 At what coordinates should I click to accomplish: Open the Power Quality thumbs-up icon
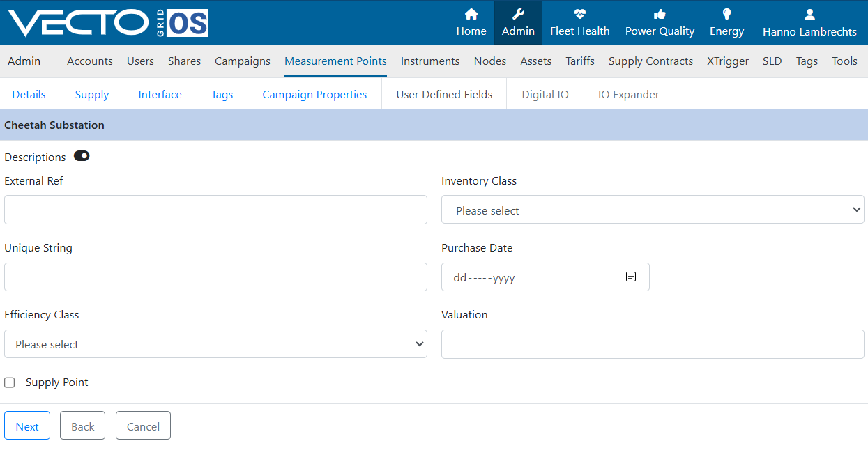[660, 14]
